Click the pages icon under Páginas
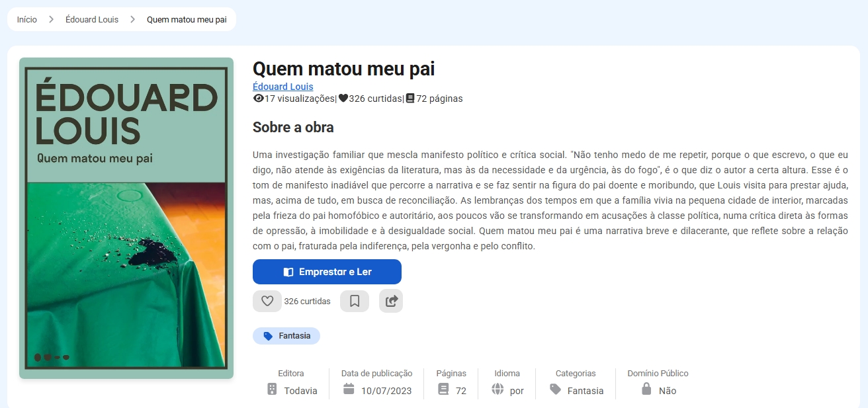Screen dimensions: 868x408 click(444, 389)
